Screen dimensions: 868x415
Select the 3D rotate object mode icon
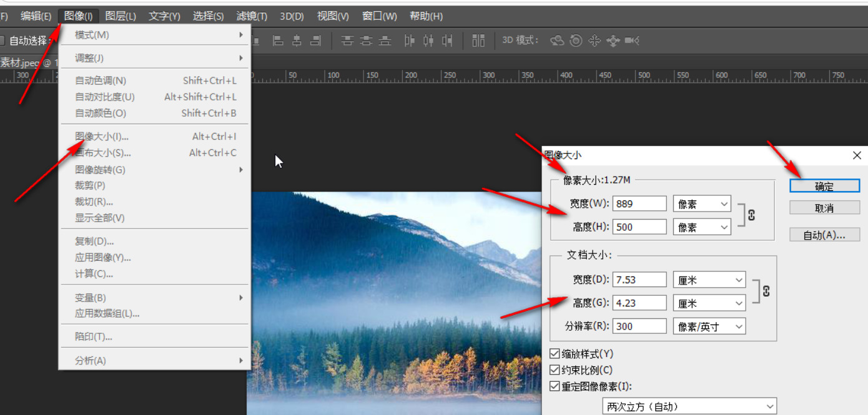pos(557,41)
